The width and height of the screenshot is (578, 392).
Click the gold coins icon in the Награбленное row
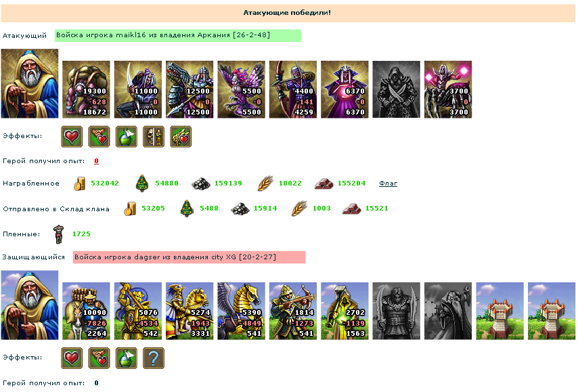[79, 183]
